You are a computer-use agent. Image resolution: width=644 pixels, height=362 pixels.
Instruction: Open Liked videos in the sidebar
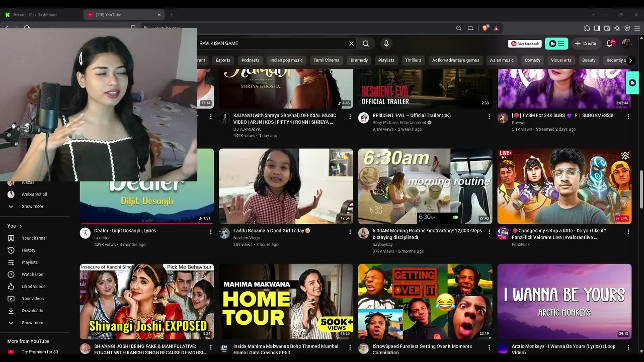pos(34,287)
